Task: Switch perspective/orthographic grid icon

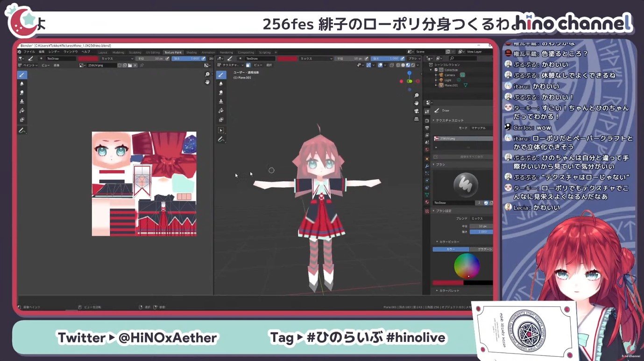Action: (417, 119)
